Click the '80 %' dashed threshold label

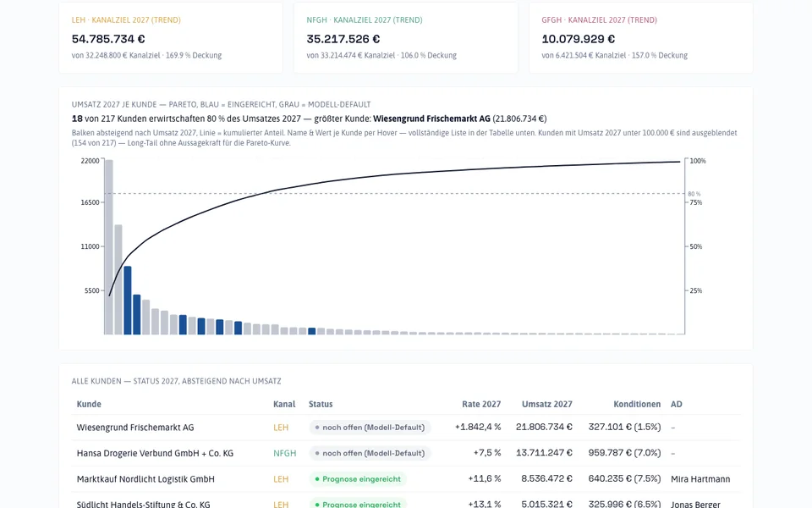pos(694,194)
